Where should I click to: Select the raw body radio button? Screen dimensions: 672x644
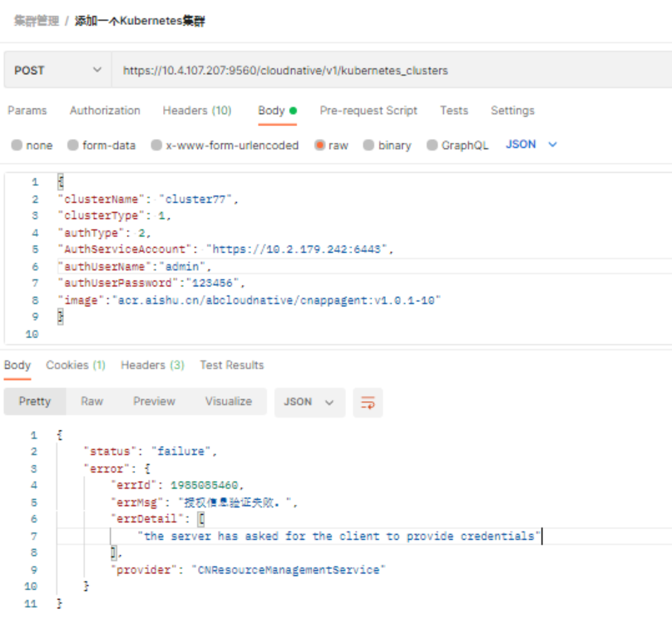319,146
